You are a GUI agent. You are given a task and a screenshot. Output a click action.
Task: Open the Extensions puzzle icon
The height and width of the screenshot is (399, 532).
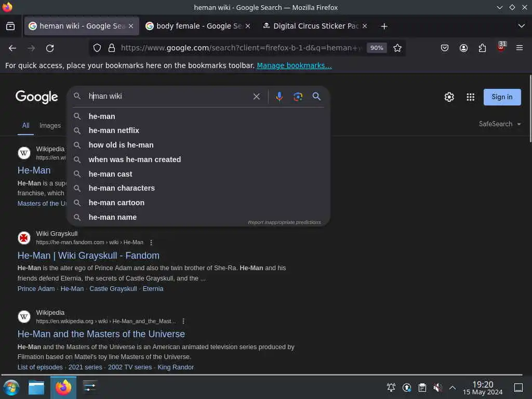pos(482,48)
